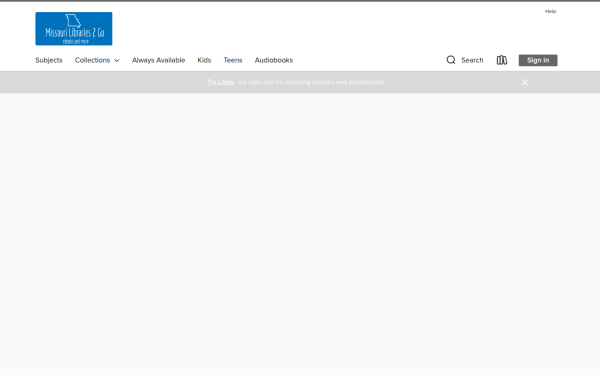This screenshot has width=600, height=375.
Task: Dismiss the Libby banner with the X
Action: coord(525,82)
